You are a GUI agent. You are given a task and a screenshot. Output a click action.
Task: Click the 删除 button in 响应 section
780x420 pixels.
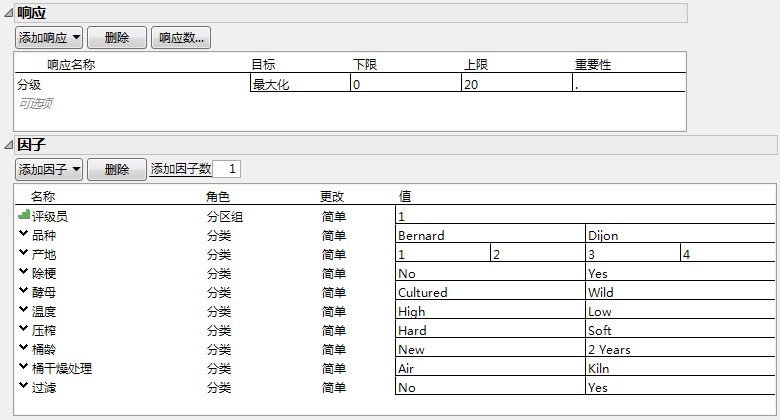coord(116,38)
